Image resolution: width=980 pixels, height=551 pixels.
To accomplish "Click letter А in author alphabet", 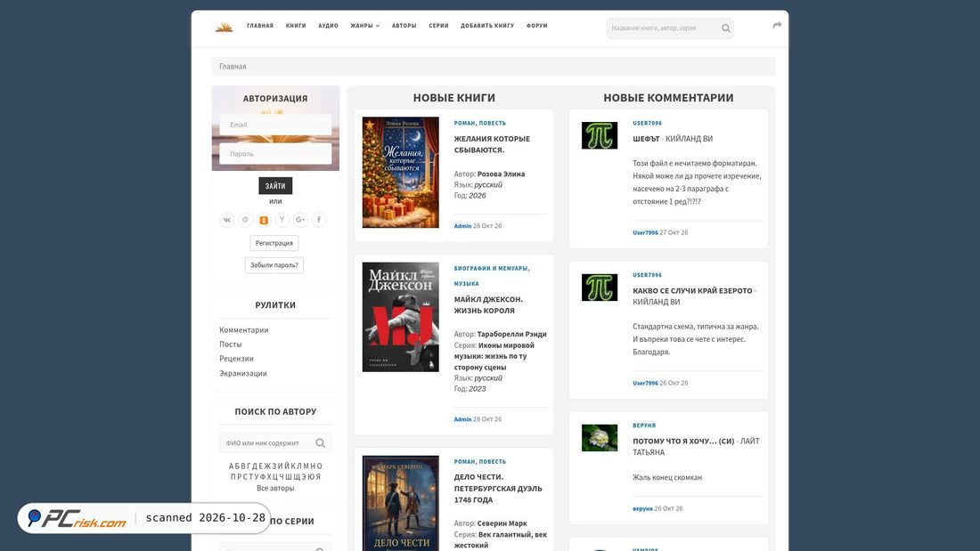I will tap(232, 466).
